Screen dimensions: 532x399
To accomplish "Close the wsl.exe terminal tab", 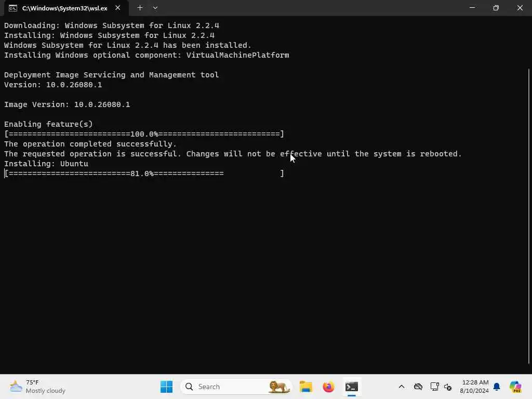I will click(x=118, y=8).
